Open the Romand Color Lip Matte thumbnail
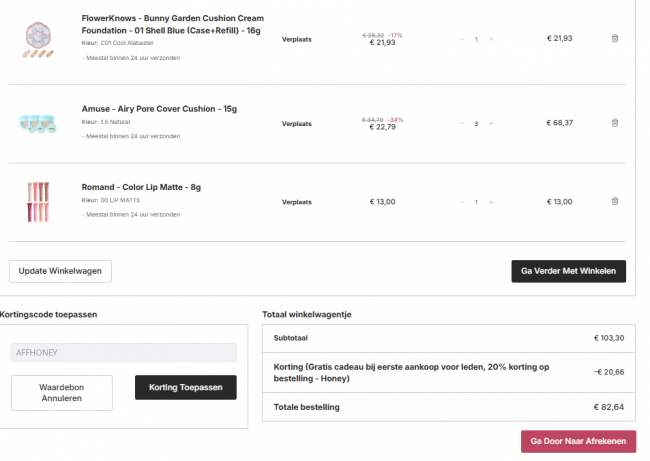 click(39, 201)
